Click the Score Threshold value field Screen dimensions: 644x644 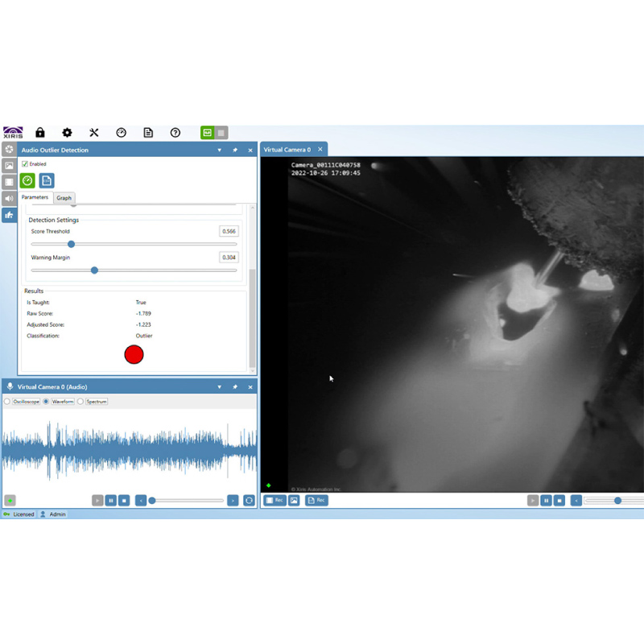pos(229,231)
